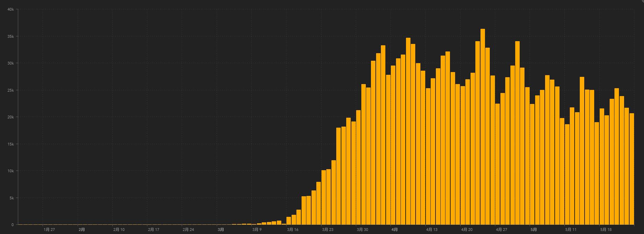
Task: Select the 3月 16 date label
Action: [293, 230]
